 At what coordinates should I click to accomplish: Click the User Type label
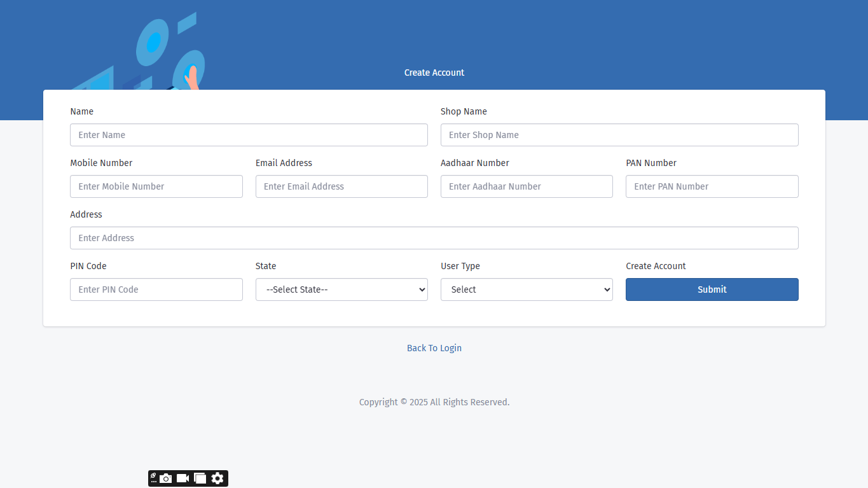(460, 266)
